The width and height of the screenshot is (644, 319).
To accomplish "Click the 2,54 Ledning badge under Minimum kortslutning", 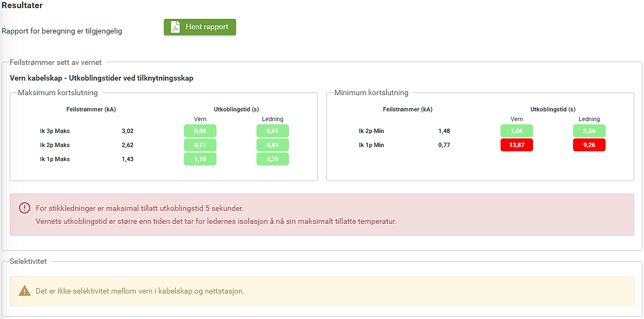I will coord(589,131).
